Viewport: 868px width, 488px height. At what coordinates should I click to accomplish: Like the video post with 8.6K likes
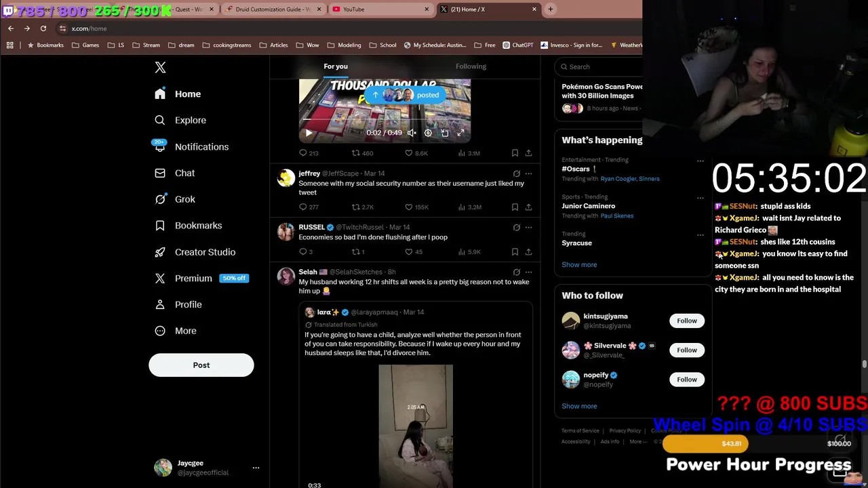point(416,153)
